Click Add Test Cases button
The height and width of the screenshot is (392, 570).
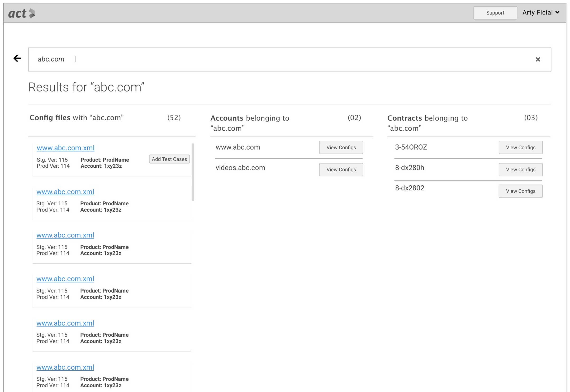(x=169, y=159)
